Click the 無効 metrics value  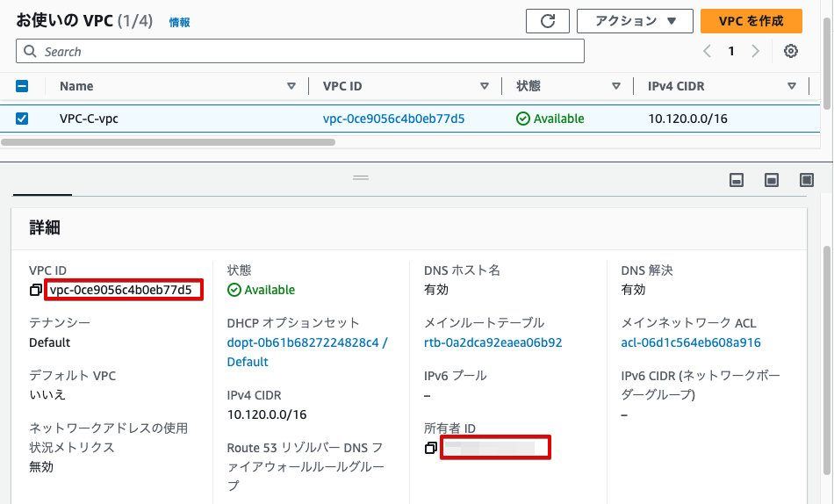pos(41,467)
